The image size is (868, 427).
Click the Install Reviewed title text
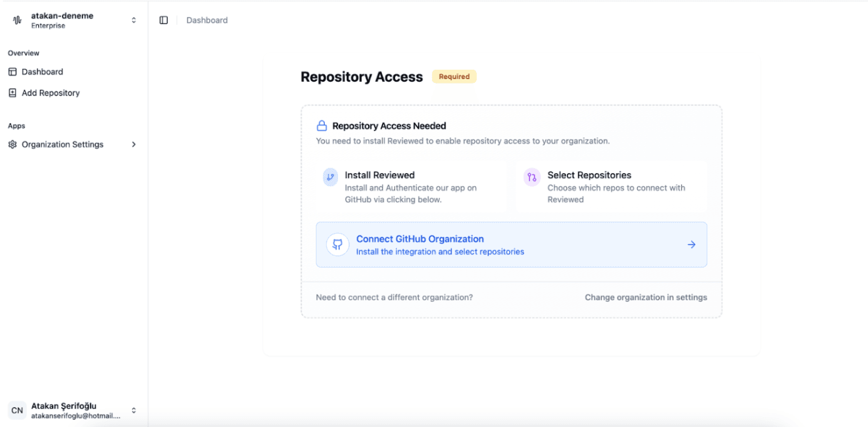click(379, 175)
